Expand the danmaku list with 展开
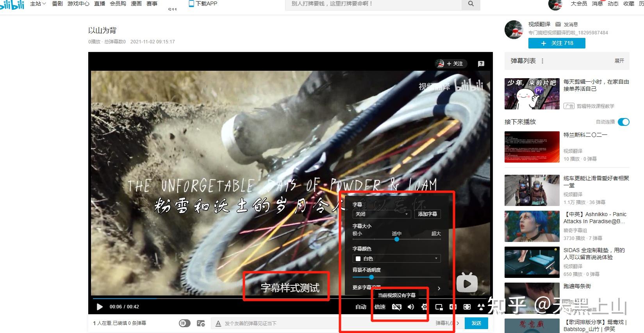 click(619, 61)
